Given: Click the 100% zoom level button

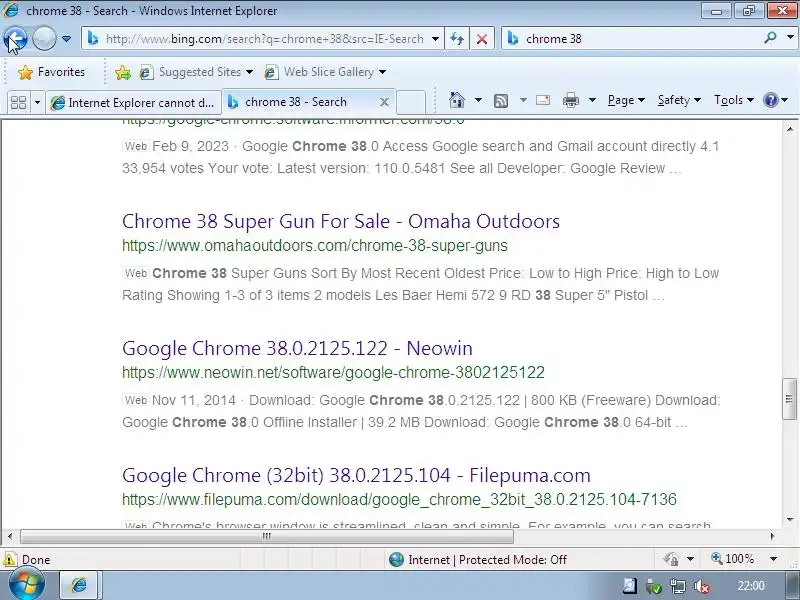Looking at the screenshot, I should pyautogui.click(x=733, y=559).
